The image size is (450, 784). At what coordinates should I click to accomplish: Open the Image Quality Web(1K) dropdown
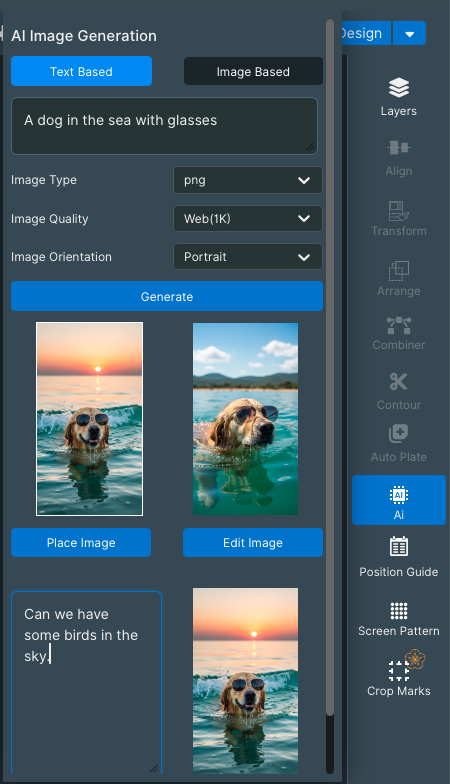(x=248, y=218)
